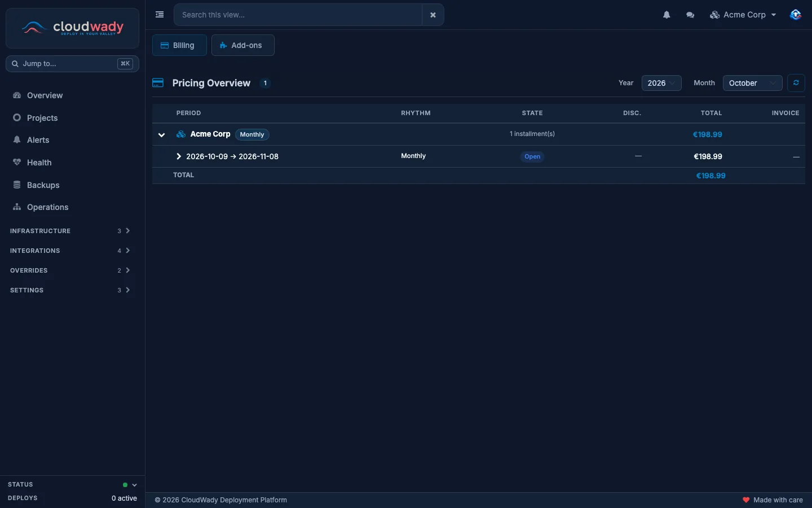812x508 pixels.
Task: Expand the Infrastructure section
Action: pos(70,231)
